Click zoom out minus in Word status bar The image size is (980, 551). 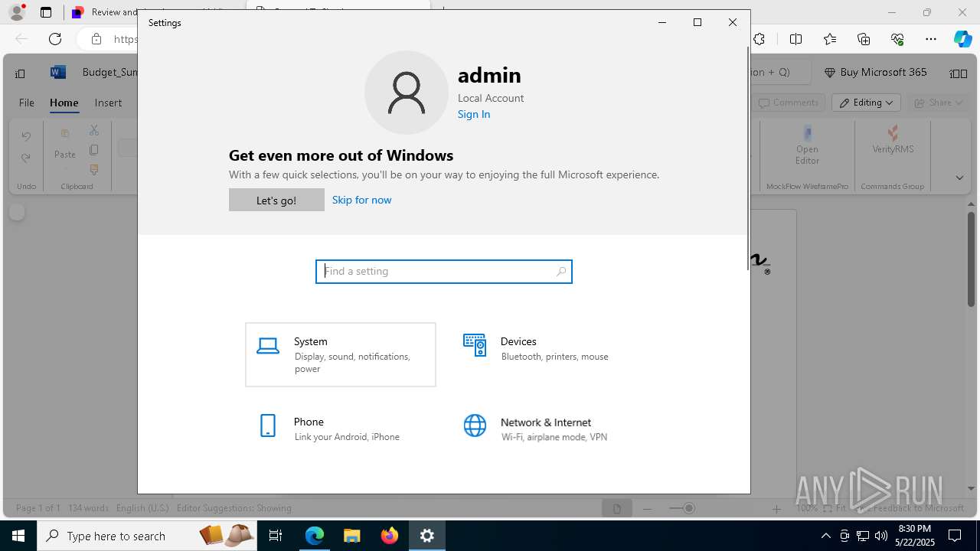click(x=648, y=508)
